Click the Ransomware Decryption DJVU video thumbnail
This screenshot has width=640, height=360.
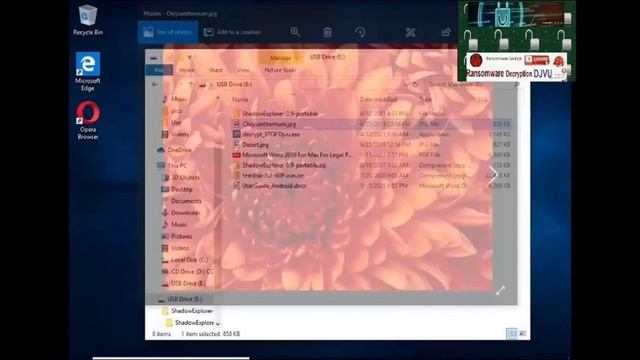coord(517,41)
